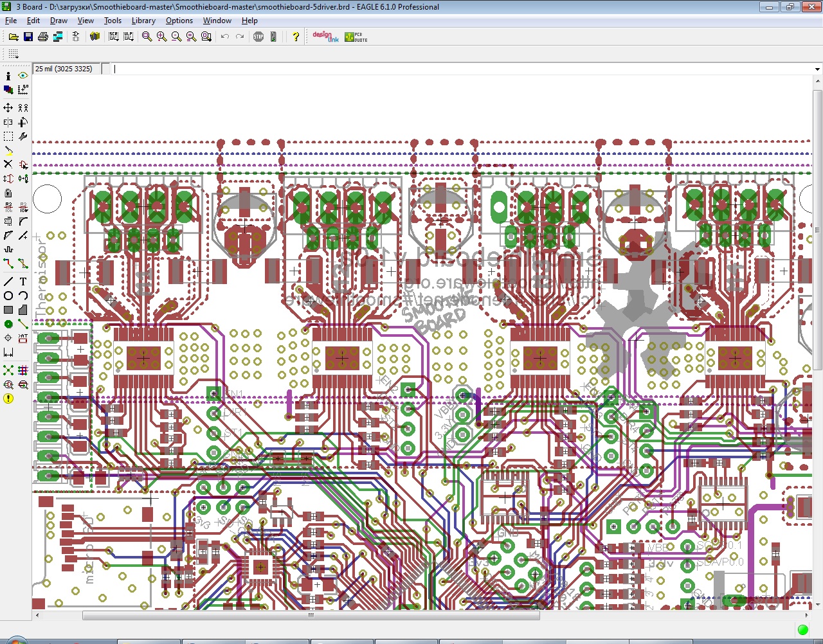Click the Zoom to fit icon
Viewport: 823px width, 644px height.
[147, 37]
